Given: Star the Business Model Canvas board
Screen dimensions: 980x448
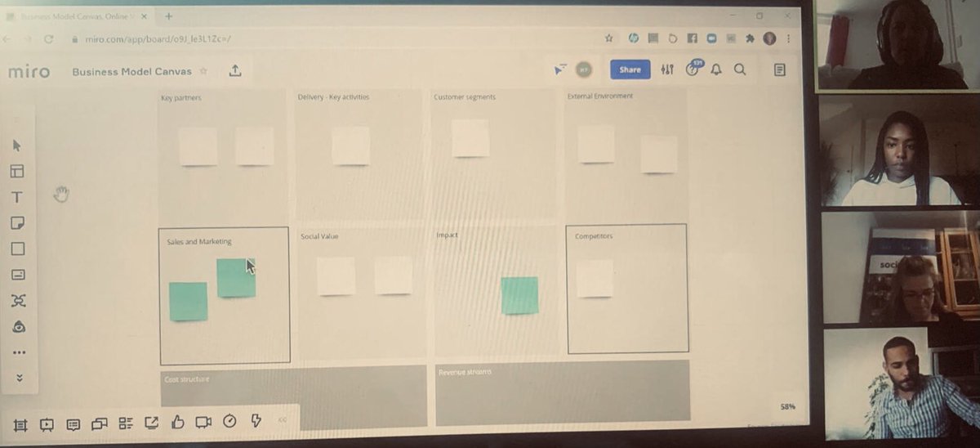Looking at the screenshot, I should click(x=203, y=71).
